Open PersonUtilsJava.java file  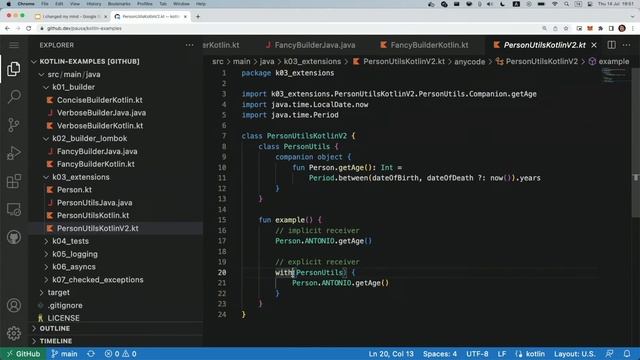[94, 203]
